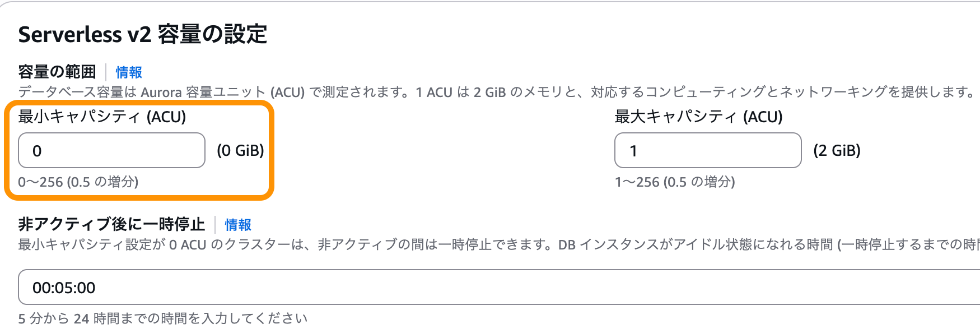Click the (2 GiB) memory indicator
This screenshot has width=980, height=333.
click(x=837, y=150)
